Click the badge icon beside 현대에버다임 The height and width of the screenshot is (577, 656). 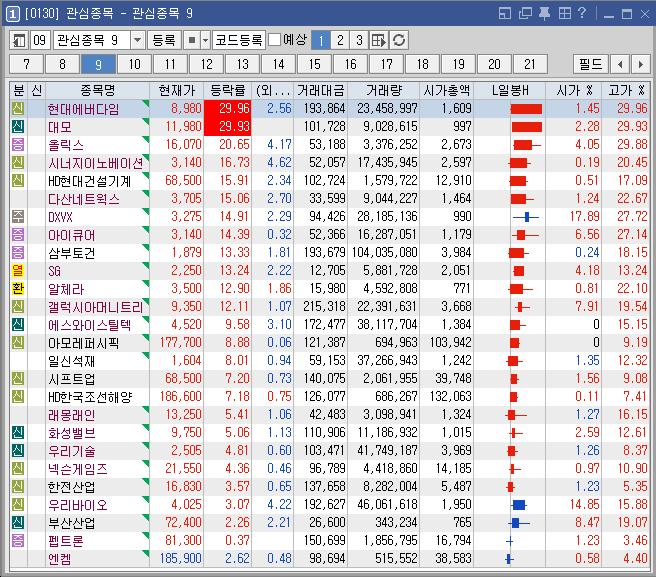(18, 108)
